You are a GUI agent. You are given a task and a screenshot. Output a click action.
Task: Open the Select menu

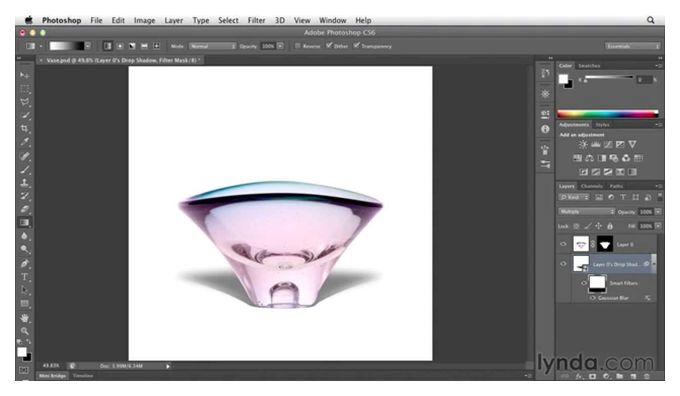point(228,20)
